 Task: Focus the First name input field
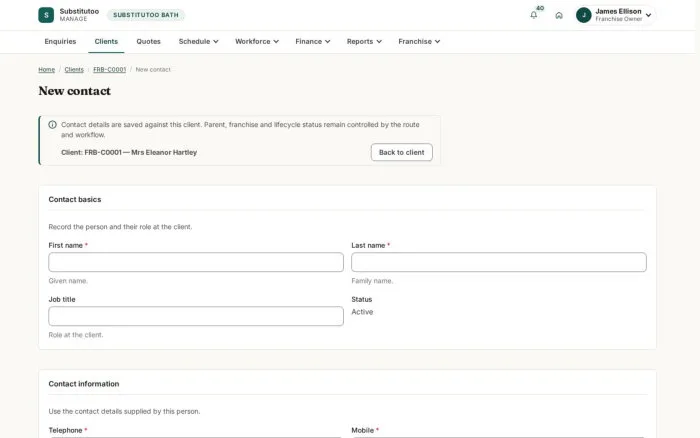coord(196,262)
